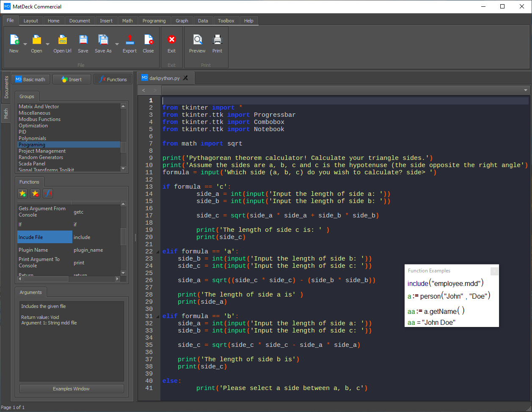Viewport: 532px width, 412px height.
Task: Open the editor navigation combo box
Action: [525, 90]
